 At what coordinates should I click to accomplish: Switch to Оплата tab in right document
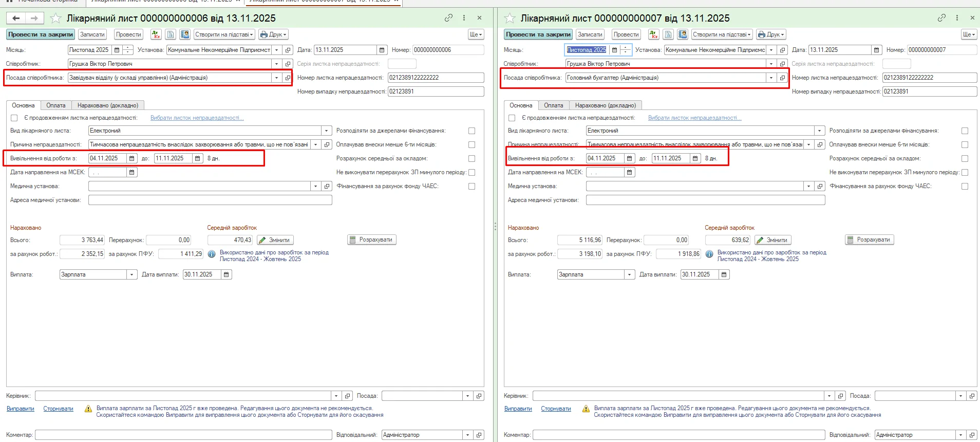554,105
